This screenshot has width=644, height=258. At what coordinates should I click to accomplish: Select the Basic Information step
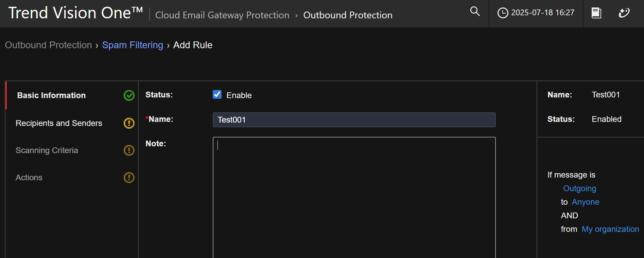click(51, 95)
